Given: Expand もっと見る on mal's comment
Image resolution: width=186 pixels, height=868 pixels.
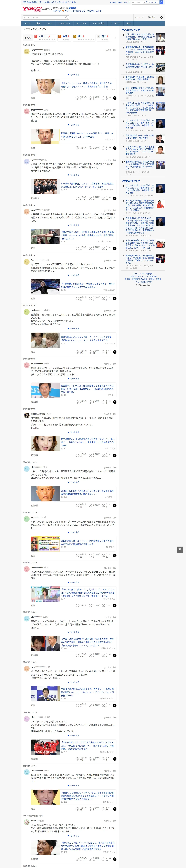Looking at the screenshot, I should click(x=73, y=329).
